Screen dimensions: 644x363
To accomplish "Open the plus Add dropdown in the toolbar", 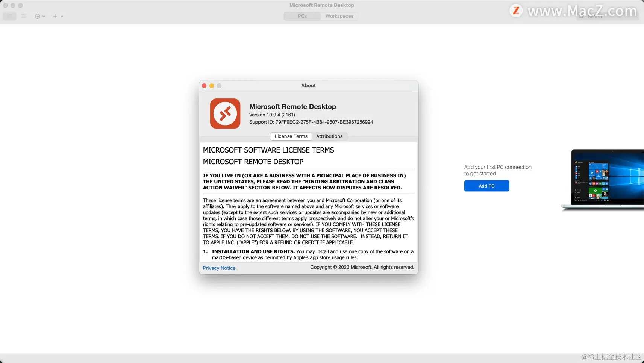I will tap(58, 16).
